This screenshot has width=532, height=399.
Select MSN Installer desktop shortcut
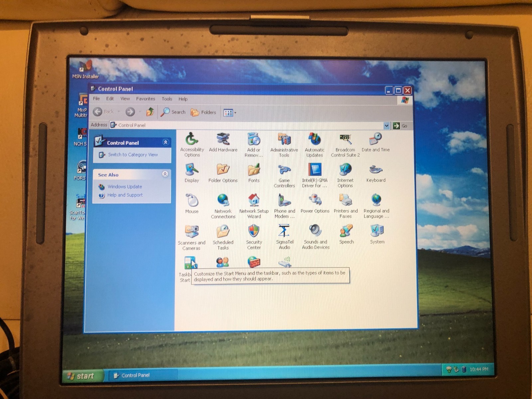pos(85,69)
